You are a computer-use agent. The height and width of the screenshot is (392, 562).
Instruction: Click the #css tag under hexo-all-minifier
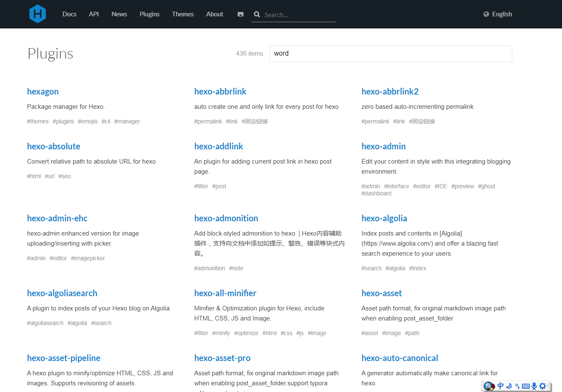tap(286, 333)
